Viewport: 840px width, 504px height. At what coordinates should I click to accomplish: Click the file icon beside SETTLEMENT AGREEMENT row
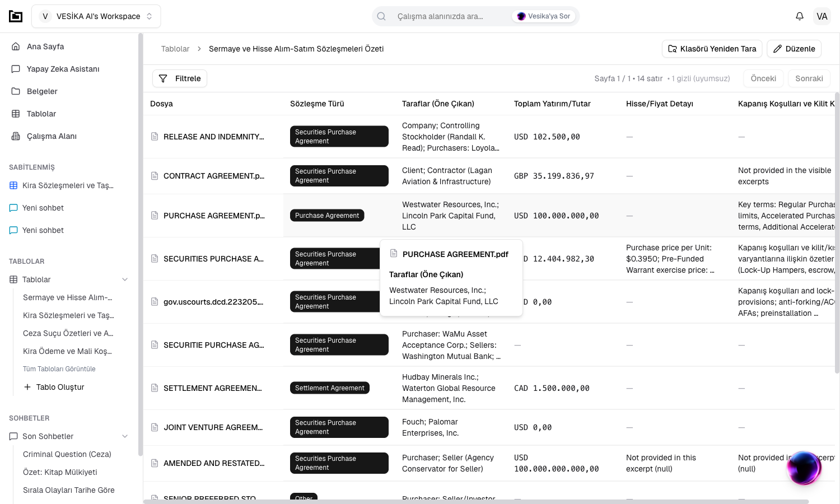[x=155, y=388]
